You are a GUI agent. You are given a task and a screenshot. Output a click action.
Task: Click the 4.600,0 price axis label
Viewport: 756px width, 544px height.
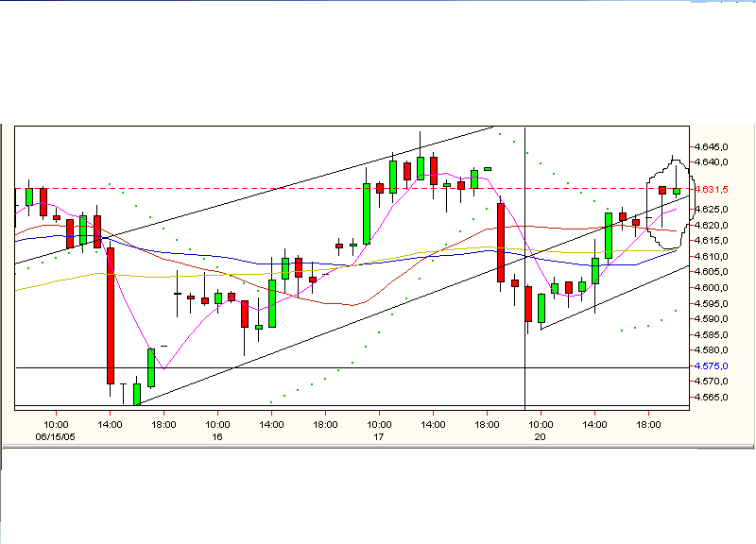point(712,288)
